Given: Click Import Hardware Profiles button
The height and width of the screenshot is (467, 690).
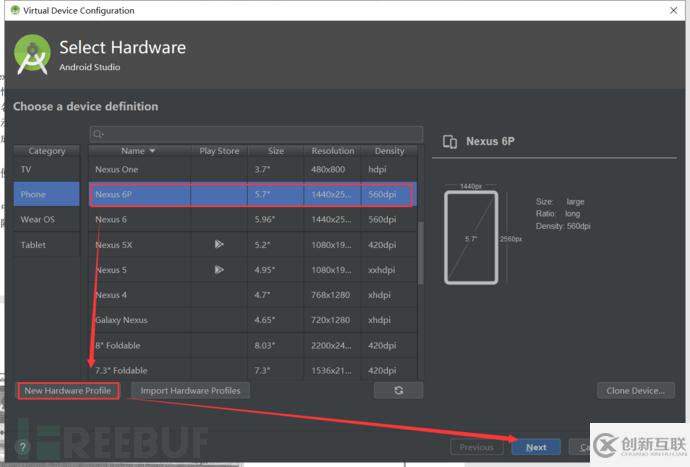Looking at the screenshot, I should (190, 390).
